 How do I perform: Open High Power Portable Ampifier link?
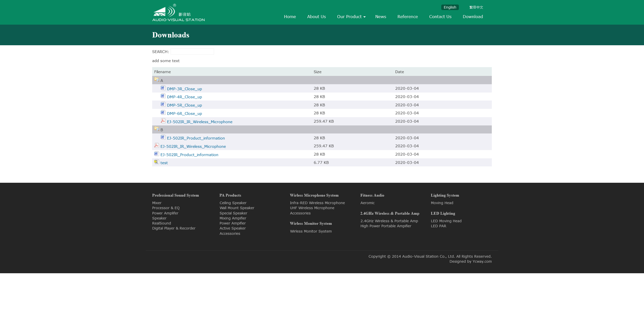(386, 226)
